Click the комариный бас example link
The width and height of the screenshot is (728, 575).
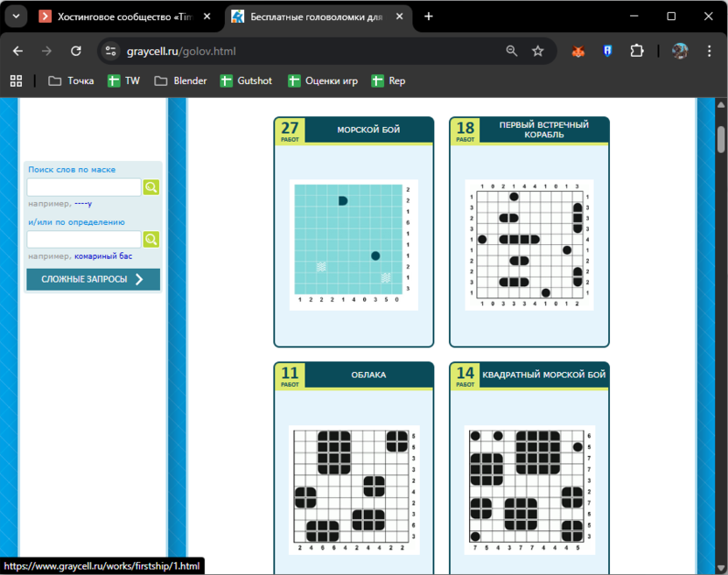pyautogui.click(x=103, y=256)
